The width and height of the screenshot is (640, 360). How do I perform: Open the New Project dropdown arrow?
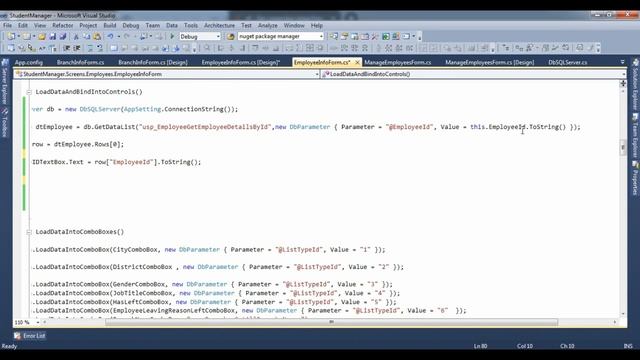[x=18, y=36]
